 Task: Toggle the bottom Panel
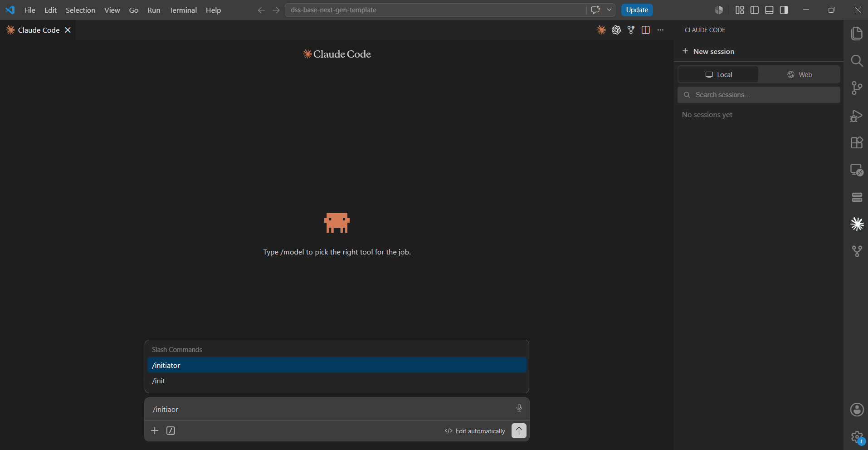pyautogui.click(x=769, y=10)
